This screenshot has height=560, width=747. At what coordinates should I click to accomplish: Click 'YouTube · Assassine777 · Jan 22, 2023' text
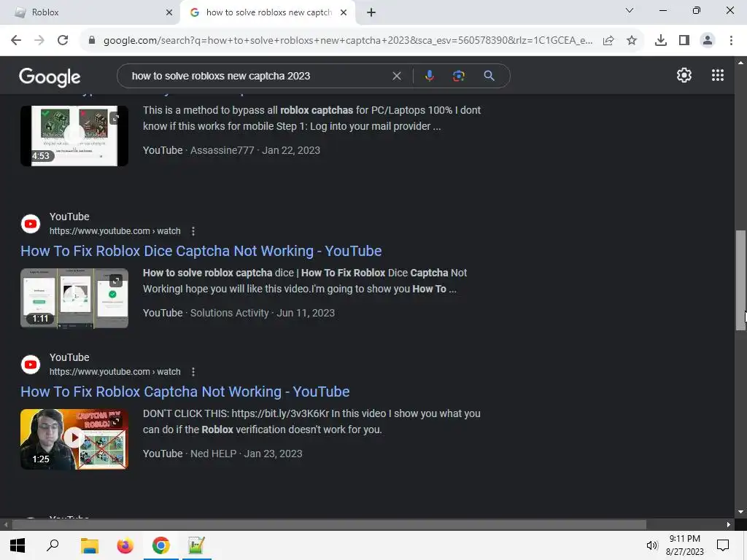[231, 150]
